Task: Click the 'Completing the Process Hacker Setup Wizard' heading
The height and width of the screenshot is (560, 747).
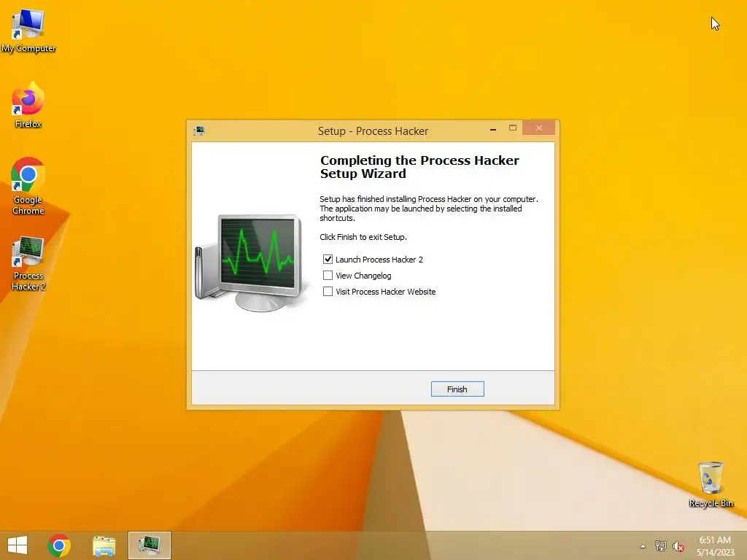Action: click(419, 167)
